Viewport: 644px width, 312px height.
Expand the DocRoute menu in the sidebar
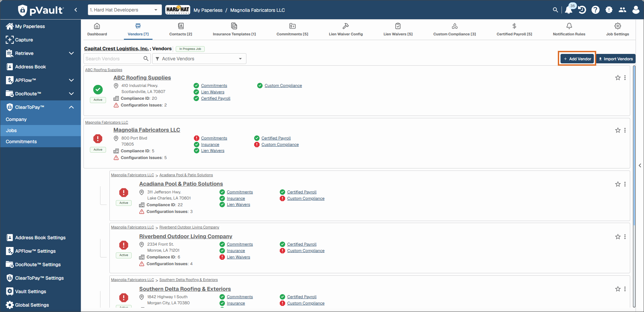point(71,94)
